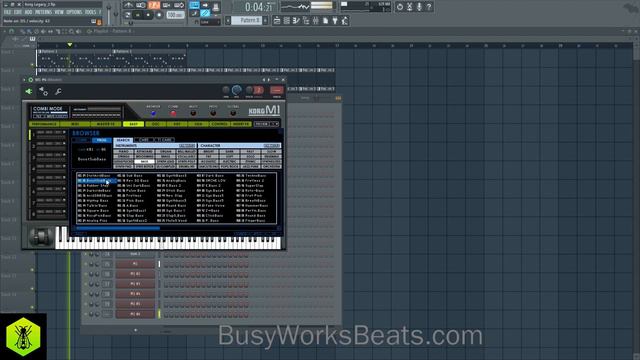640x360 pixels.
Task: Toggle the orange highlighted countdown icon
Action: click(154, 5)
